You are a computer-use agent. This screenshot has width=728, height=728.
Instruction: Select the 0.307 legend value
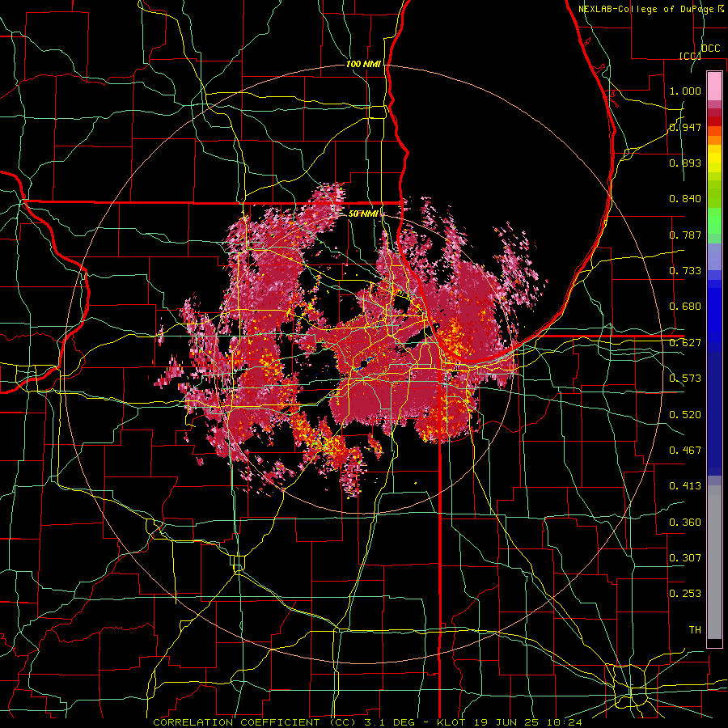click(685, 558)
